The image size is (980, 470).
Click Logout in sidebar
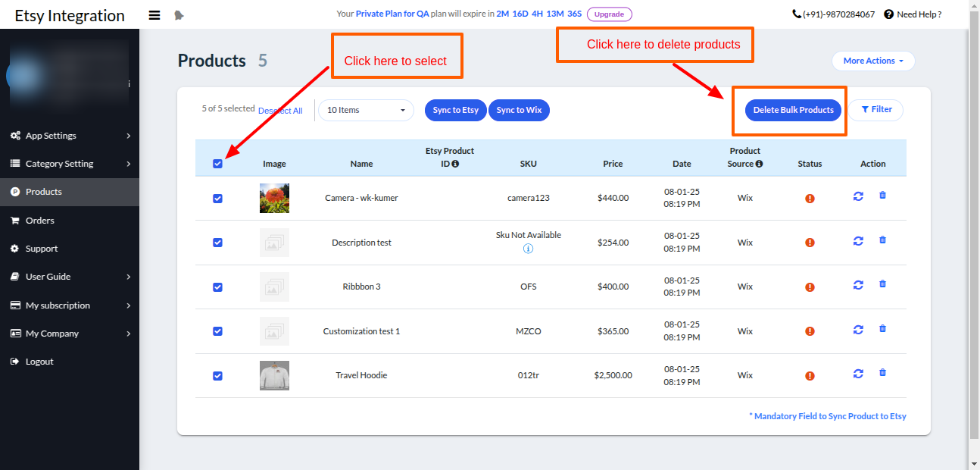(70, 362)
